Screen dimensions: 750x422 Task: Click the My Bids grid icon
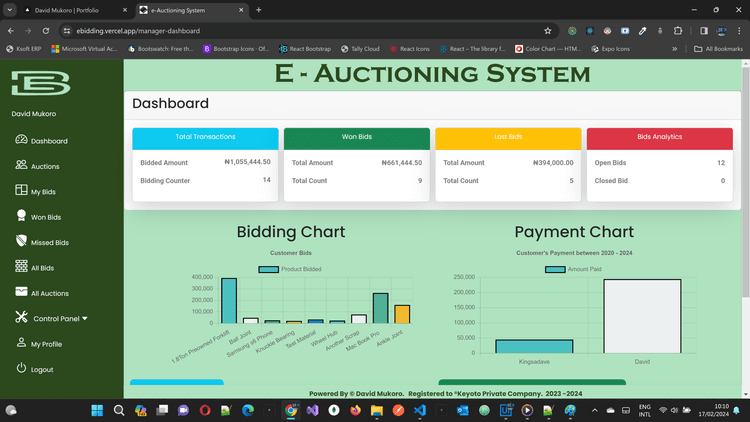point(21,190)
